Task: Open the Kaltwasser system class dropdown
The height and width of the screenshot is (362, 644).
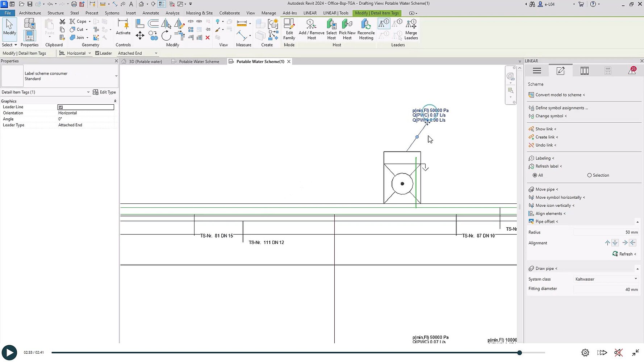Action: [606, 279]
